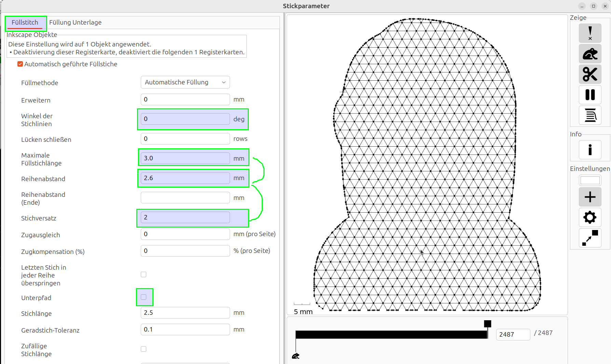Click the '/ 2487' total stitches text
The height and width of the screenshot is (364, 611).
[543, 333]
